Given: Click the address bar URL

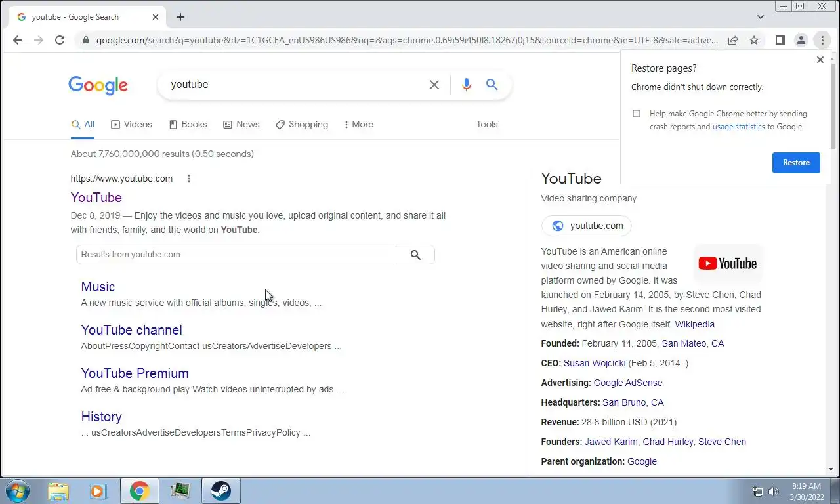Looking at the screenshot, I should [x=407, y=40].
